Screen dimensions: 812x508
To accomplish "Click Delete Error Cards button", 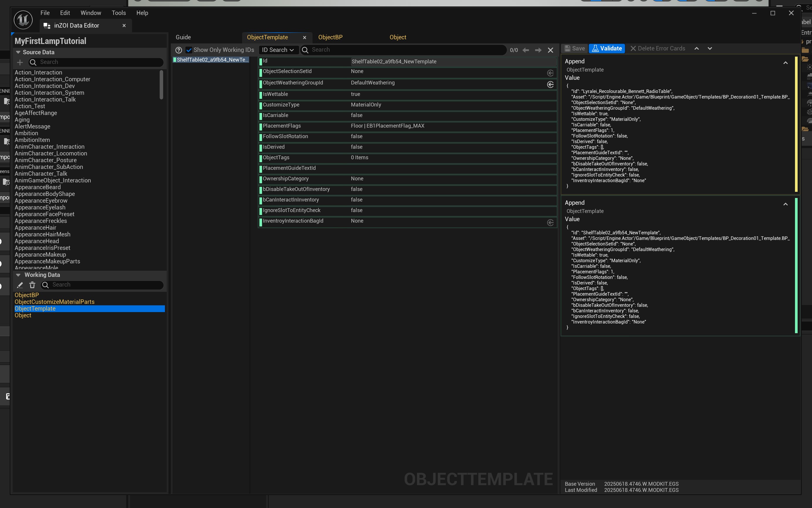I will (657, 48).
